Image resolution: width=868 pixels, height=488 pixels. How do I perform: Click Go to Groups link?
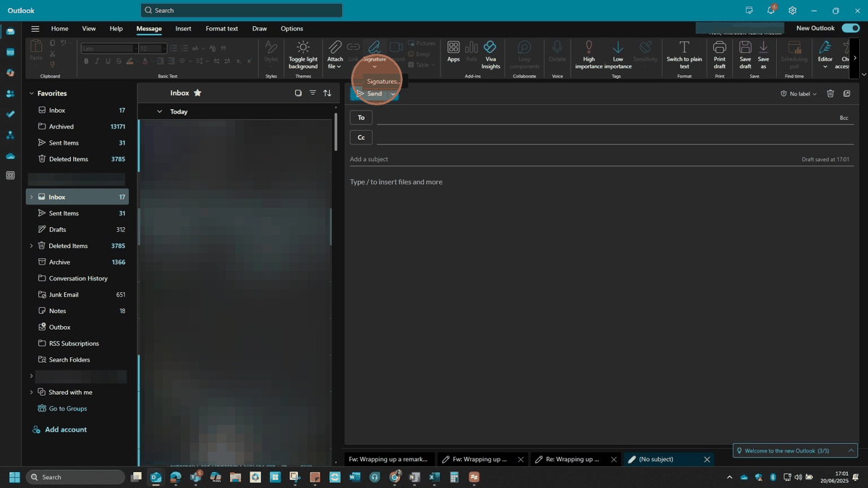point(68,408)
